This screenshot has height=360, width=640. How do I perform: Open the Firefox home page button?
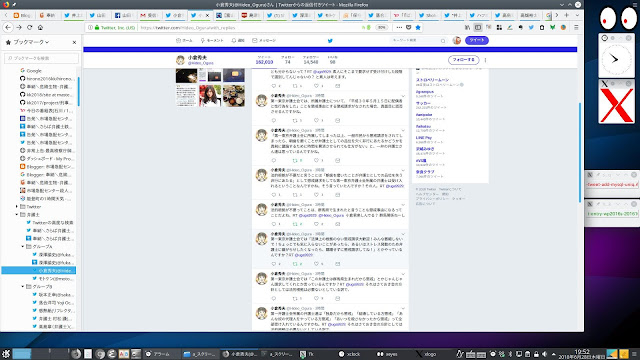(x=40, y=27)
